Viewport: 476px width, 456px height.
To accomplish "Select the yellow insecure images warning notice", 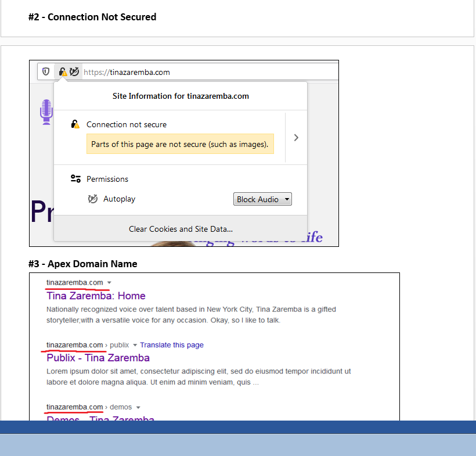I will point(180,143).
